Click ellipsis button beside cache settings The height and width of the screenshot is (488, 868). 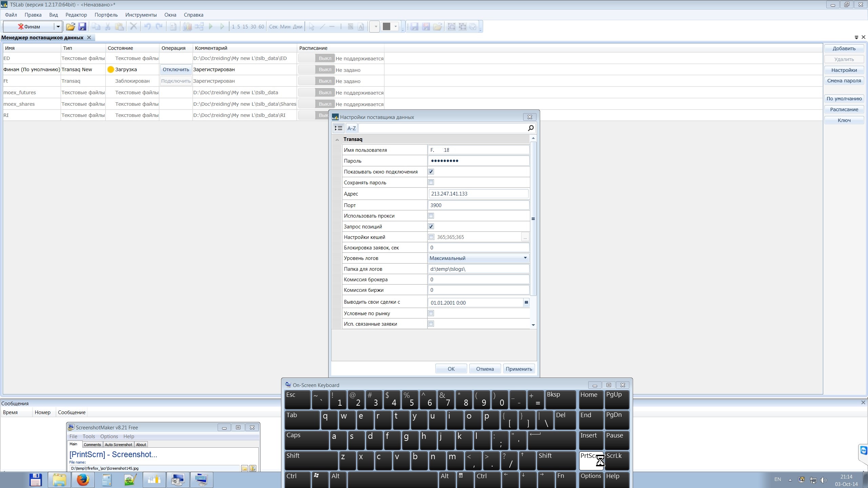[x=525, y=237]
